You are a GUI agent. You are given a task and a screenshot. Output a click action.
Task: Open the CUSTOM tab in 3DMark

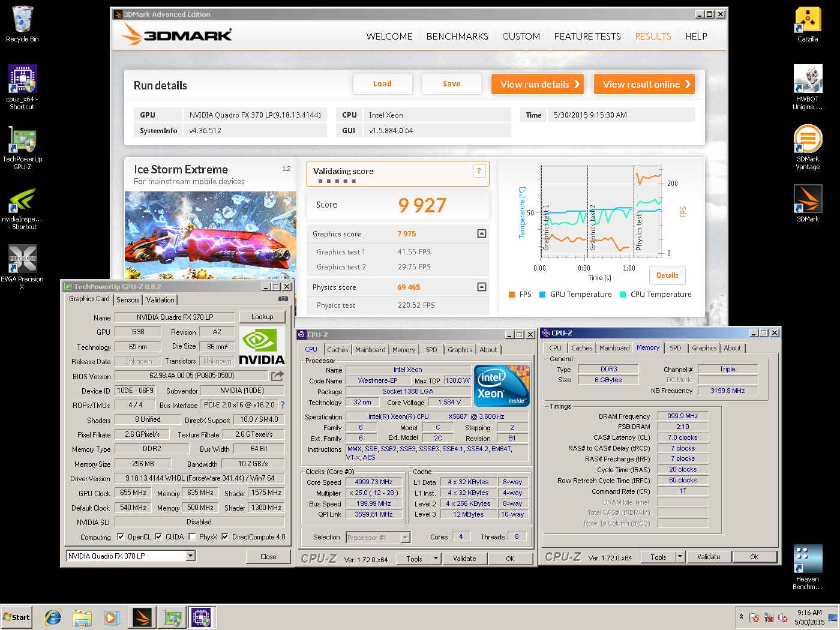(x=521, y=37)
